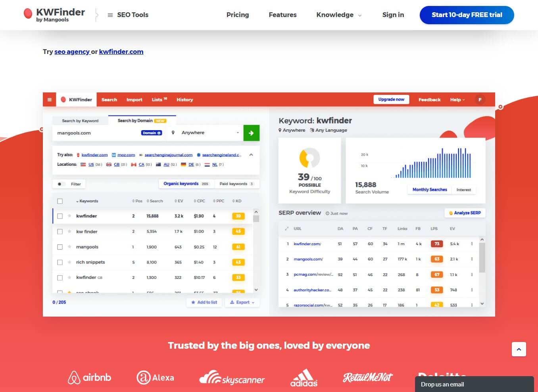
Task: Check the kwfinder keyword row checkbox
Action: pyautogui.click(x=60, y=216)
